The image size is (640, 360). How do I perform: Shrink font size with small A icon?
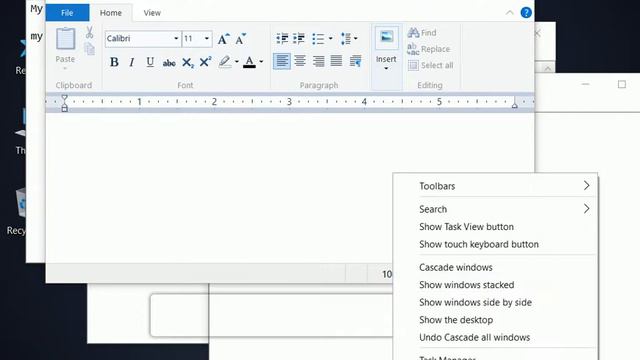coord(240,39)
